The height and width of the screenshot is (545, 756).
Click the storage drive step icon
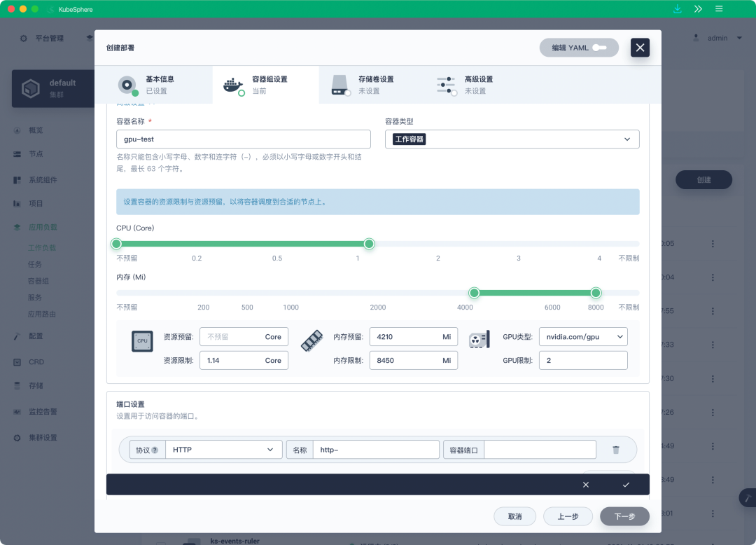(340, 85)
